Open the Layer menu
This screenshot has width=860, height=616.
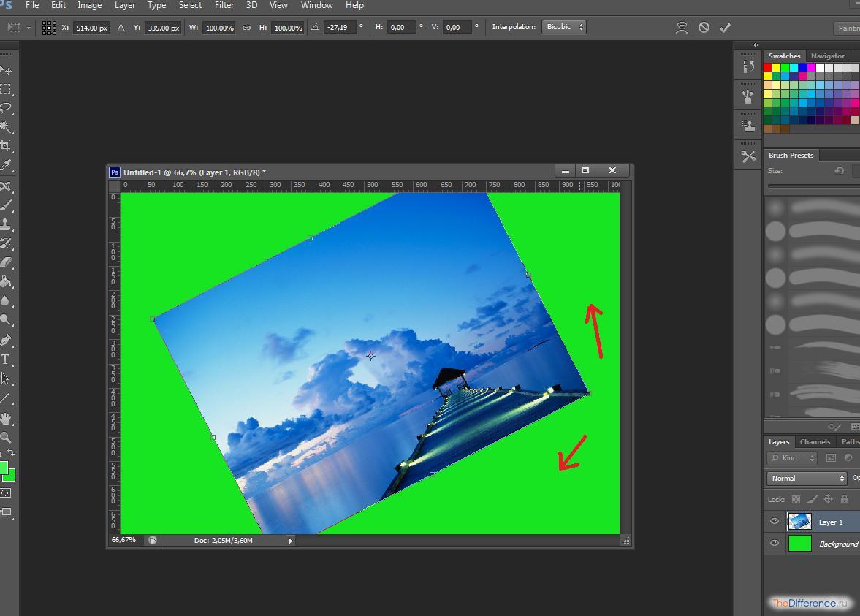pyautogui.click(x=125, y=5)
